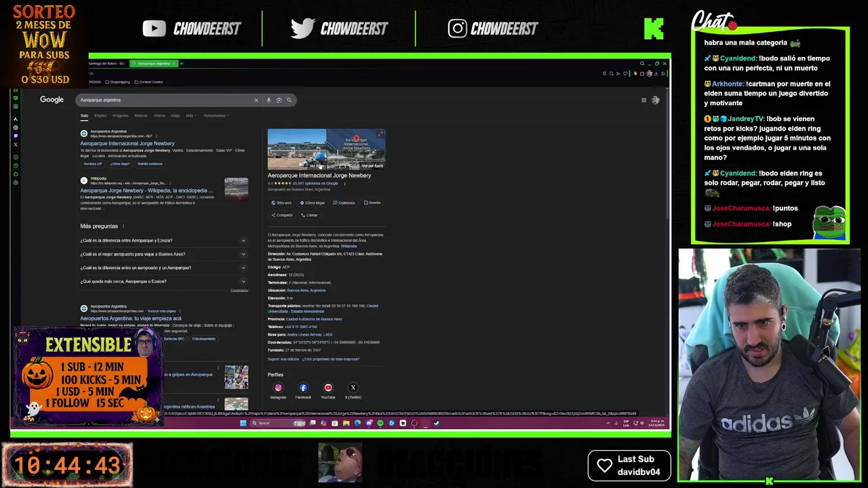Click the File Explorer folder in taskbar
The image size is (868, 488).
coord(346,424)
